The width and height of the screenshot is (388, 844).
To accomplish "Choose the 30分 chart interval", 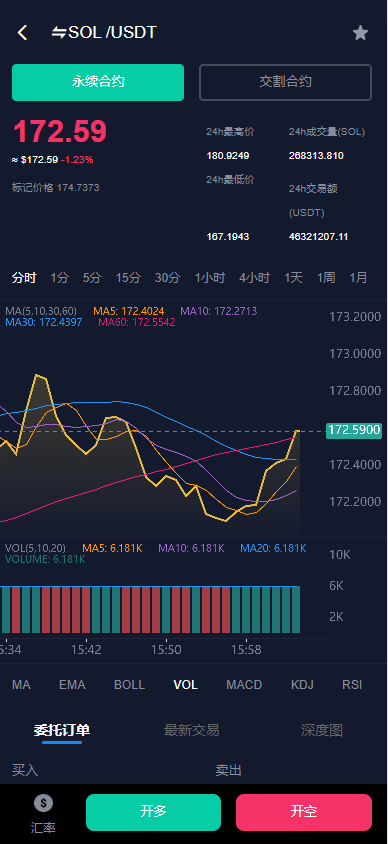I will tap(167, 278).
